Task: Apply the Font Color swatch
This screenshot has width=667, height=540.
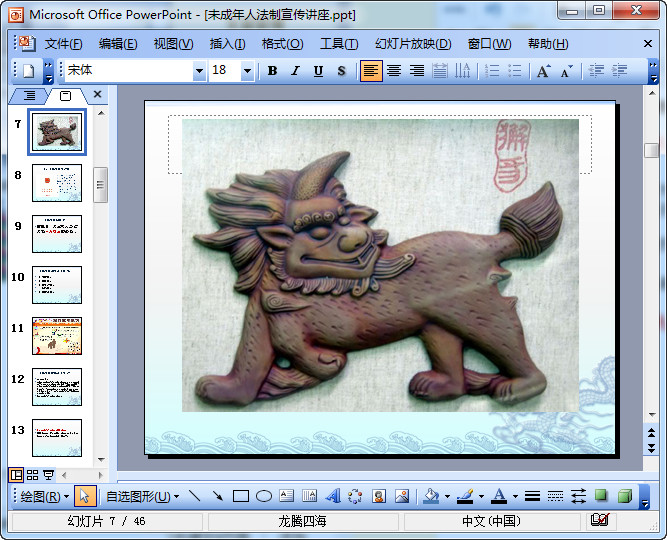Action: click(499, 496)
